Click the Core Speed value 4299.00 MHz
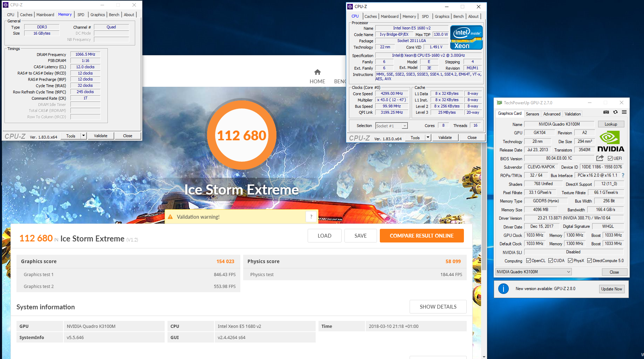 [x=392, y=93]
